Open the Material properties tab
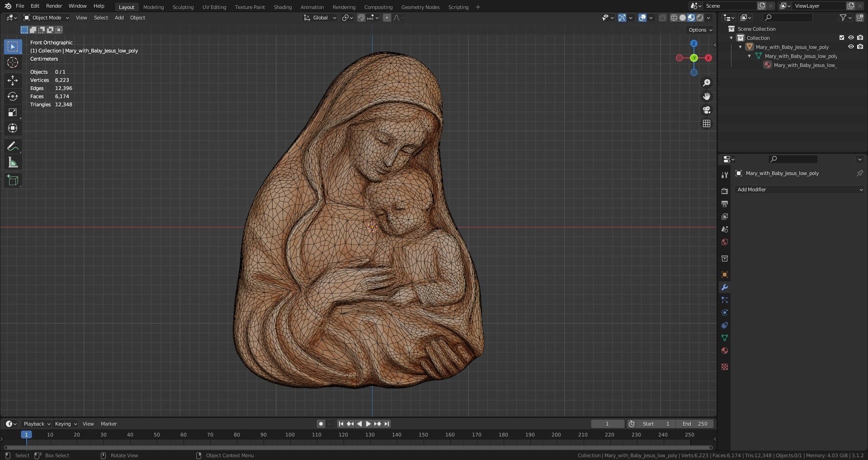868x460 pixels. [x=725, y=351]
